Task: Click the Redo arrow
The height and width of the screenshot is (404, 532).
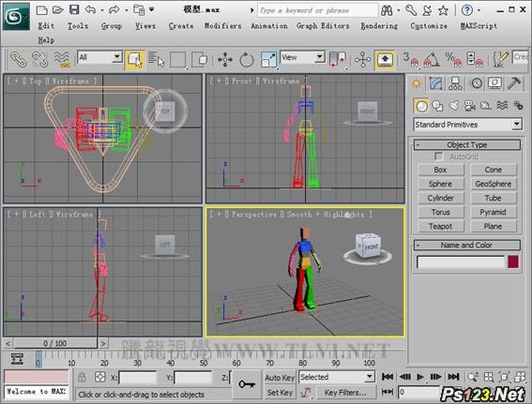Action: click(114, 10)
